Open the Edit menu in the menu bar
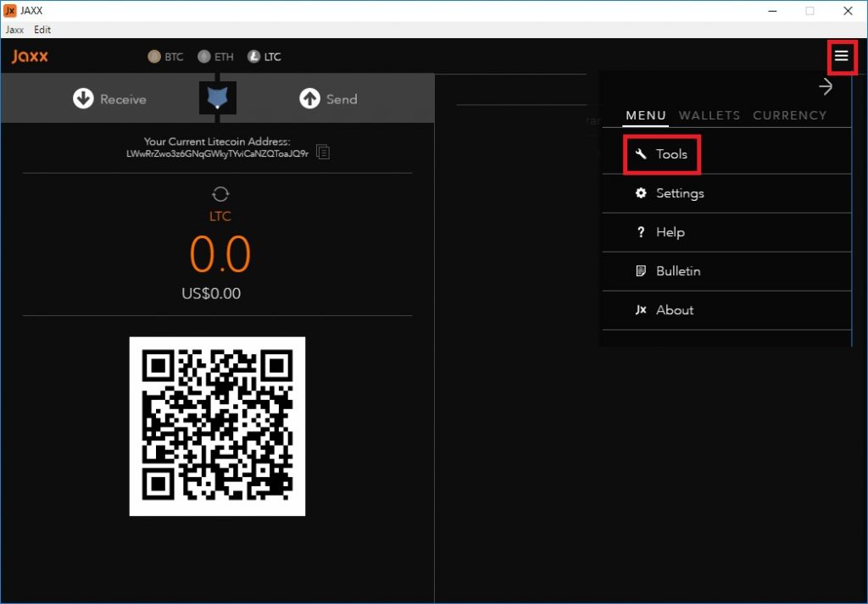The width and height of the screenshot is (868, 604). coord(42,30)
